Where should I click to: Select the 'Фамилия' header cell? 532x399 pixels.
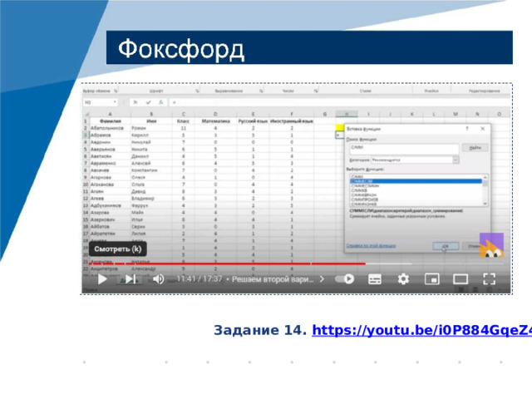point(110,121)
